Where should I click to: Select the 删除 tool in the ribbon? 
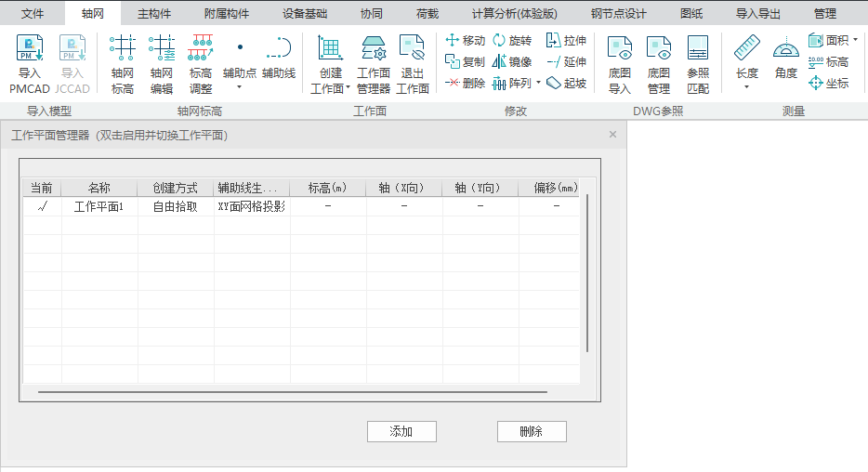tap(465, 83)
